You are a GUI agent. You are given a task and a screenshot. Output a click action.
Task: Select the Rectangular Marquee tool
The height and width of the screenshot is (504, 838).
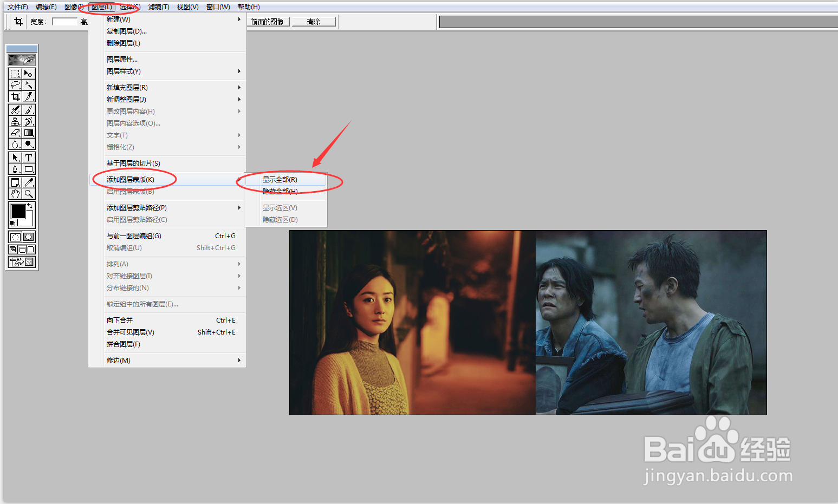coord(15,74)
